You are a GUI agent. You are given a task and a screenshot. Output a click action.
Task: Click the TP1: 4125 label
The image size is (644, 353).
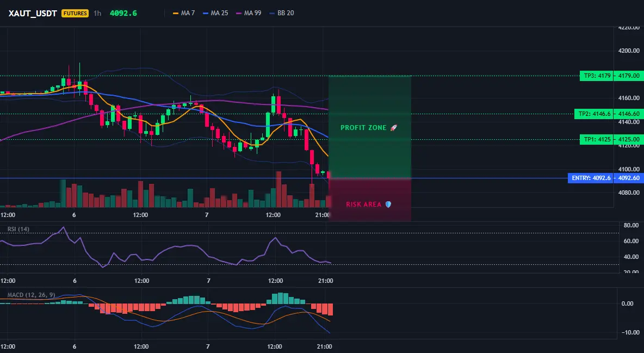click(x=597, y=139)
